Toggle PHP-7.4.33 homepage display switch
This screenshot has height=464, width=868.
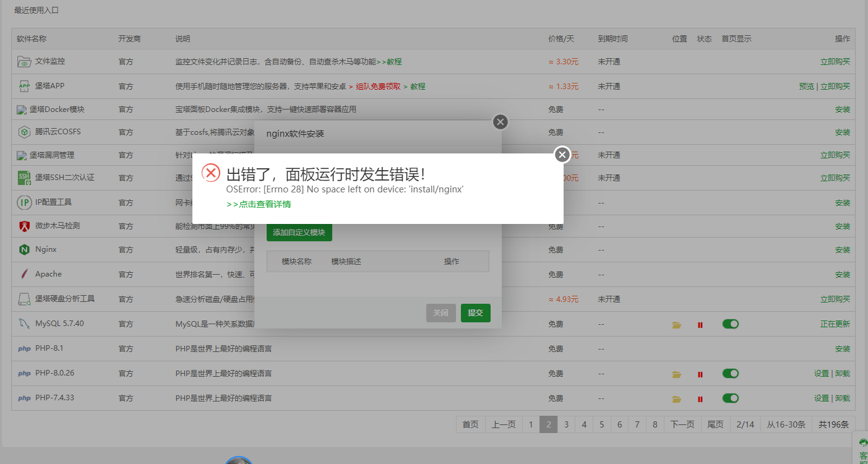(x=731, y=398)
